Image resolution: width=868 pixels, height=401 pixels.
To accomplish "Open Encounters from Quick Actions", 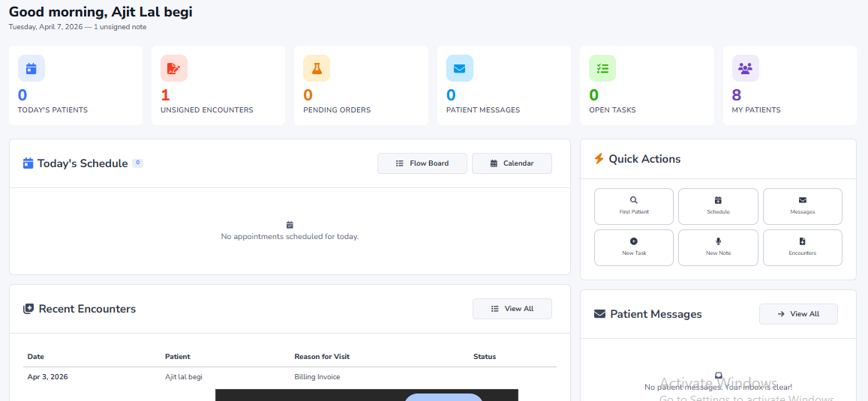I will [802, 247].
